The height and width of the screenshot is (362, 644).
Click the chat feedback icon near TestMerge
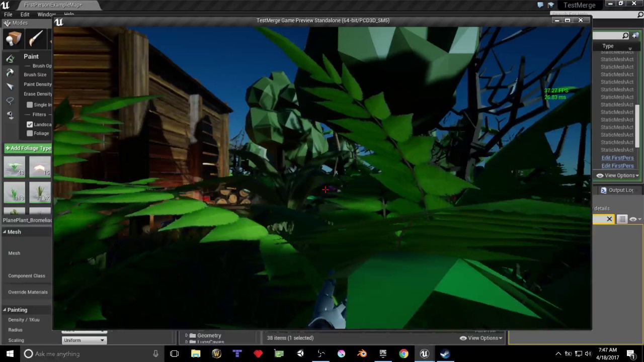click(540, 5)
